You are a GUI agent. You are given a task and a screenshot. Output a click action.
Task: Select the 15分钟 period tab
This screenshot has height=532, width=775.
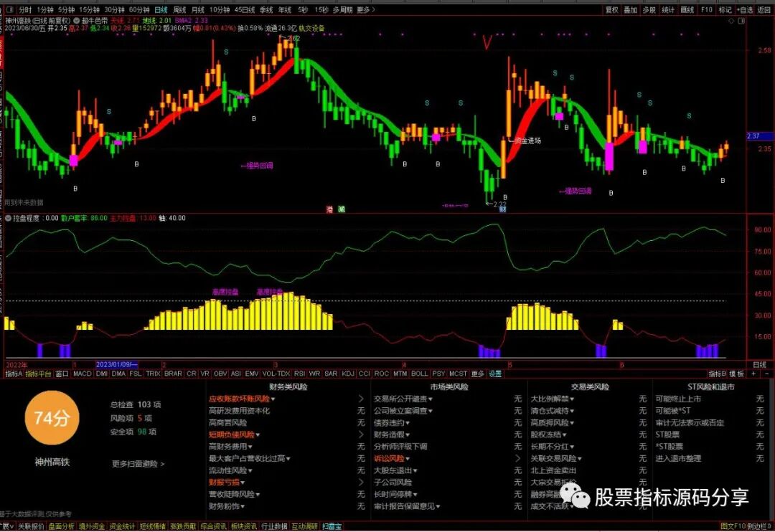(90, 9)
